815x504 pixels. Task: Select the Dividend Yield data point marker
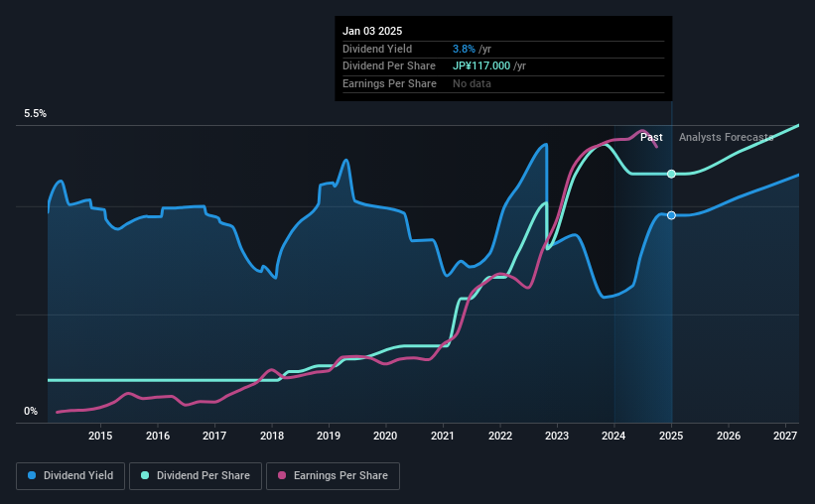pyautogui.click(x=671, y=215)
